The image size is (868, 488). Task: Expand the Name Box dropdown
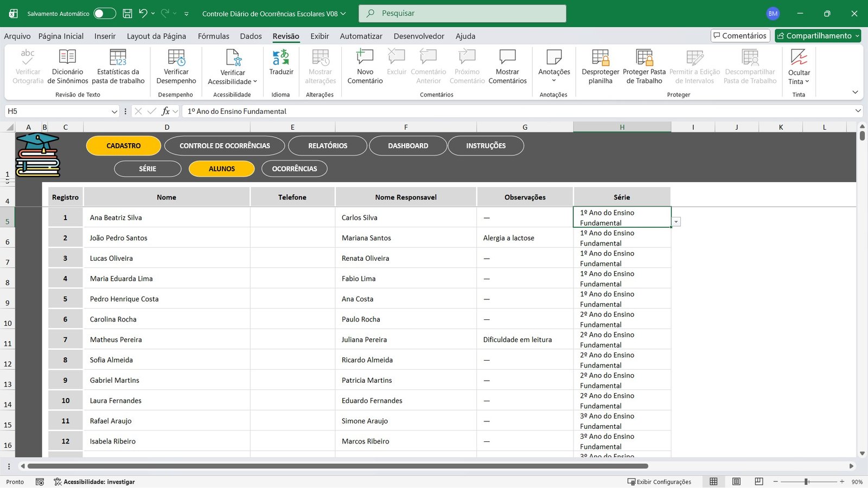(x=114, y=111)
